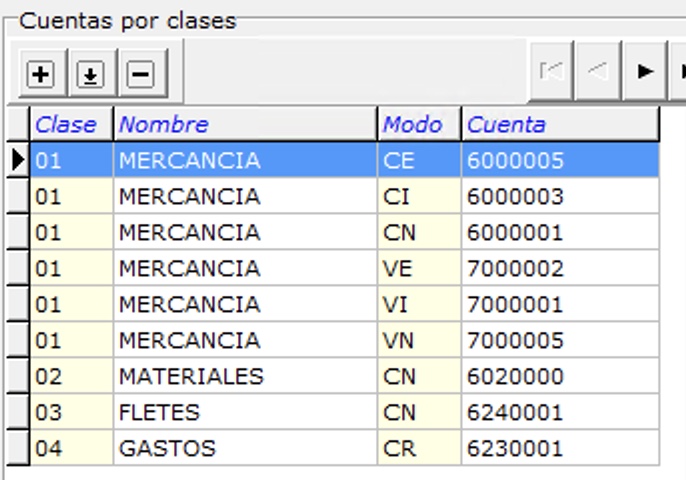Select the VI mode cell
The height and width of the screenshot is (480, 686).
pos(396,305)
